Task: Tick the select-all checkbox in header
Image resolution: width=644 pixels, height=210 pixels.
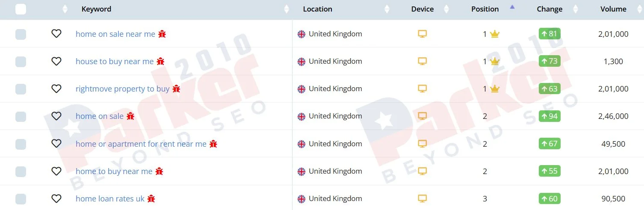Action: (21, 9)
